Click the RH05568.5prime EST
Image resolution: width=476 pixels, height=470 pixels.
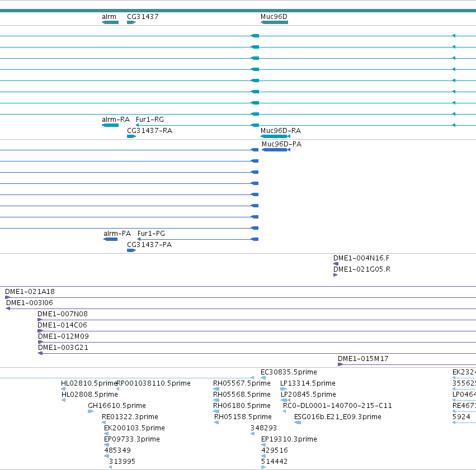click(216, 400)
